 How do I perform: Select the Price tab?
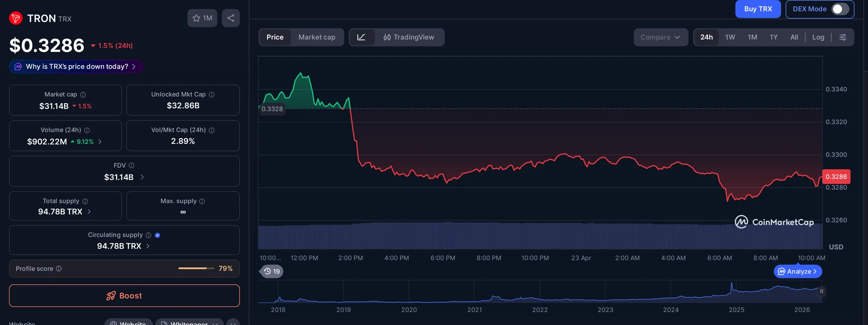click(275, 37)
